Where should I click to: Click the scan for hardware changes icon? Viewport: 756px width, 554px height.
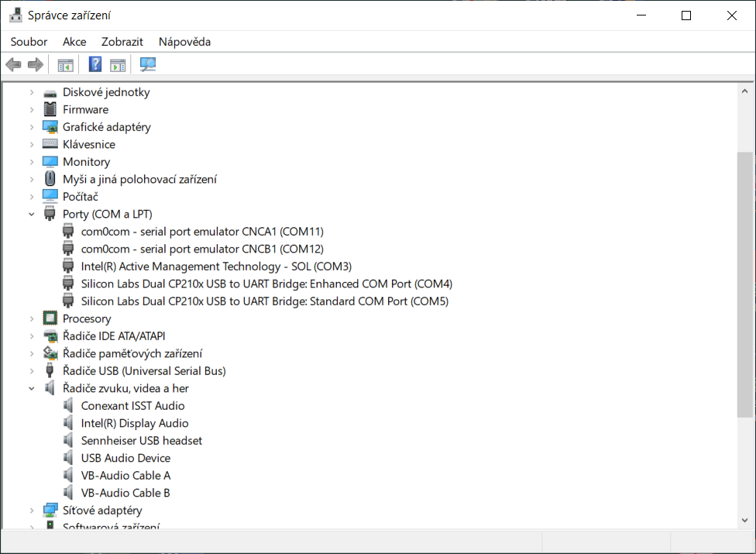click(x=147, y=64)
